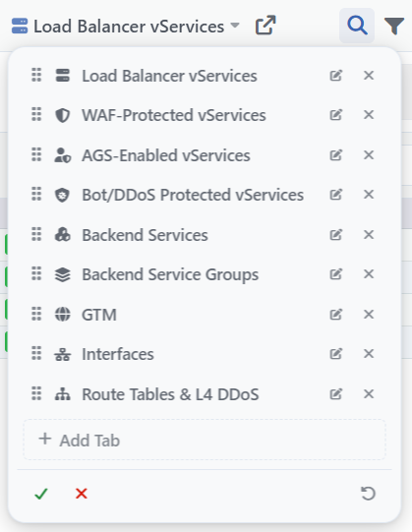Edit the Bot/DDoS Protected vServices tab
412x532 pixels.
coord(335,195)
